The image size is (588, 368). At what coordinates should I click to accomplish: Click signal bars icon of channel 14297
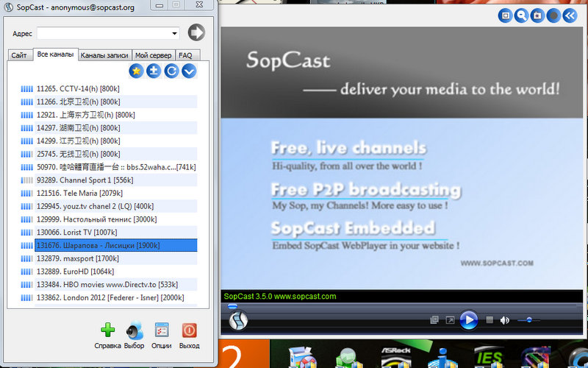coord(26,128)
